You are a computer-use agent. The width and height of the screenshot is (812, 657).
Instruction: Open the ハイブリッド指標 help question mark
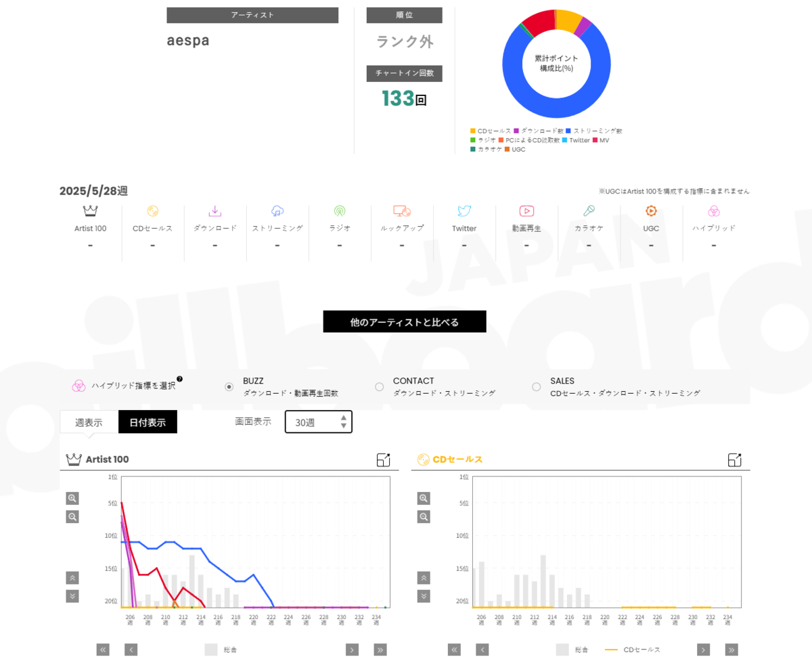pos(179,379)
